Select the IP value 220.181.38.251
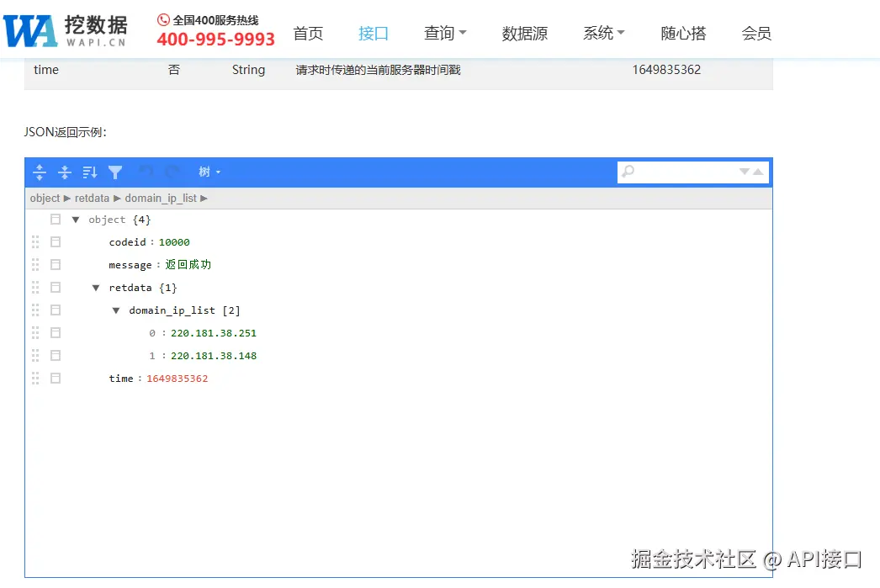 point(213,333)
